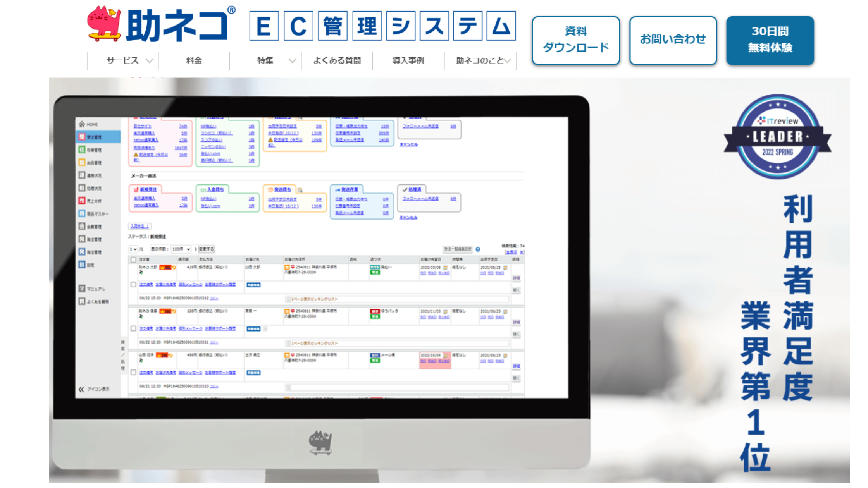
Task: Click calendar icon beside メーカー直送 発送待ち tab
Action: 300,190
